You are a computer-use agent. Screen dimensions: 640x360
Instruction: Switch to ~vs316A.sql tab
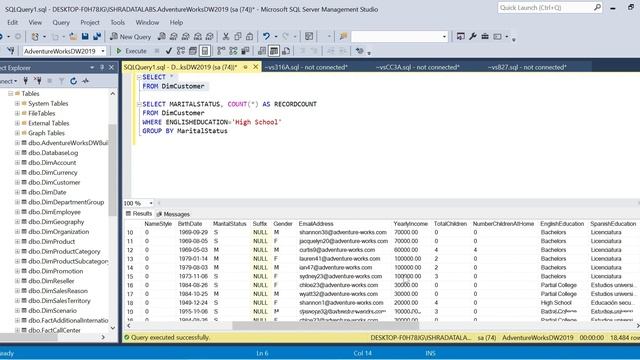(x=306, y=67)
